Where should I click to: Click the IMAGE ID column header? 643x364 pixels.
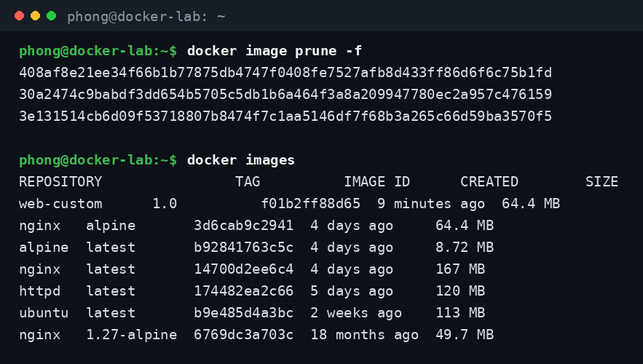click(377, 182)
